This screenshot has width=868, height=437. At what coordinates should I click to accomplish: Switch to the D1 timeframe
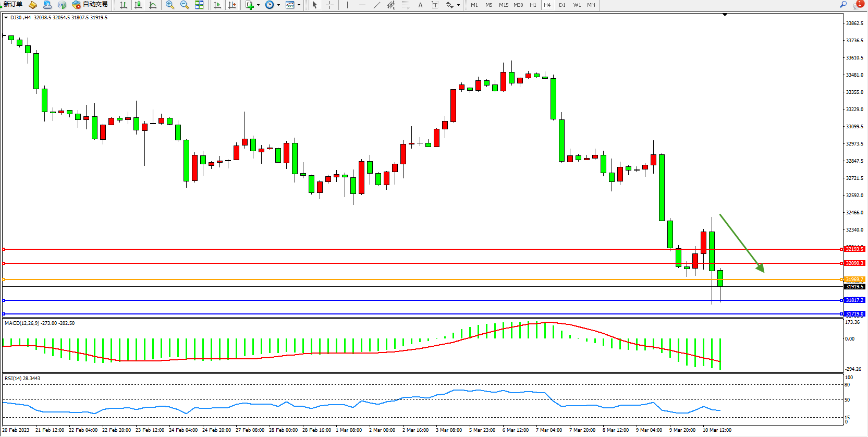[562, 5]
